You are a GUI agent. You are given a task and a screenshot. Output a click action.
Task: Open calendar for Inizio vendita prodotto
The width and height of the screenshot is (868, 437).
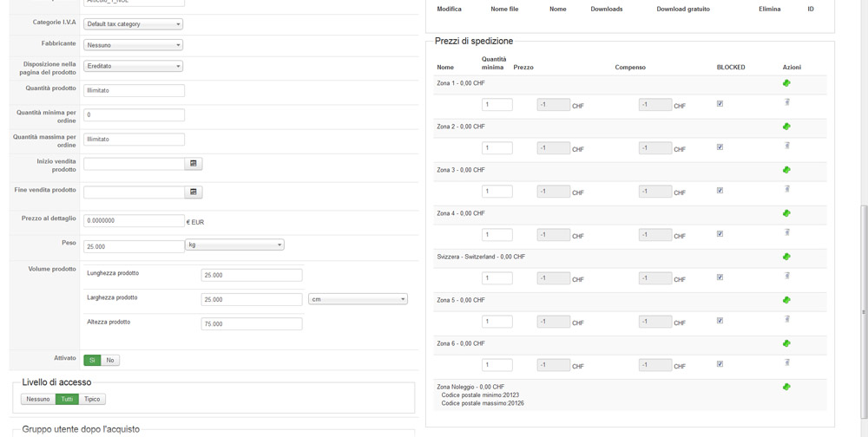(194, 163)
